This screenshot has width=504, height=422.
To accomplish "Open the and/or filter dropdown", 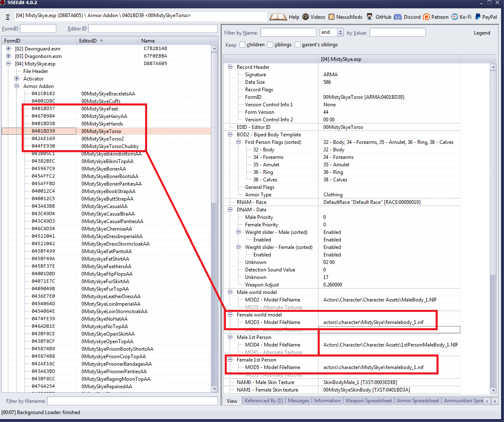I will (340, 33).
